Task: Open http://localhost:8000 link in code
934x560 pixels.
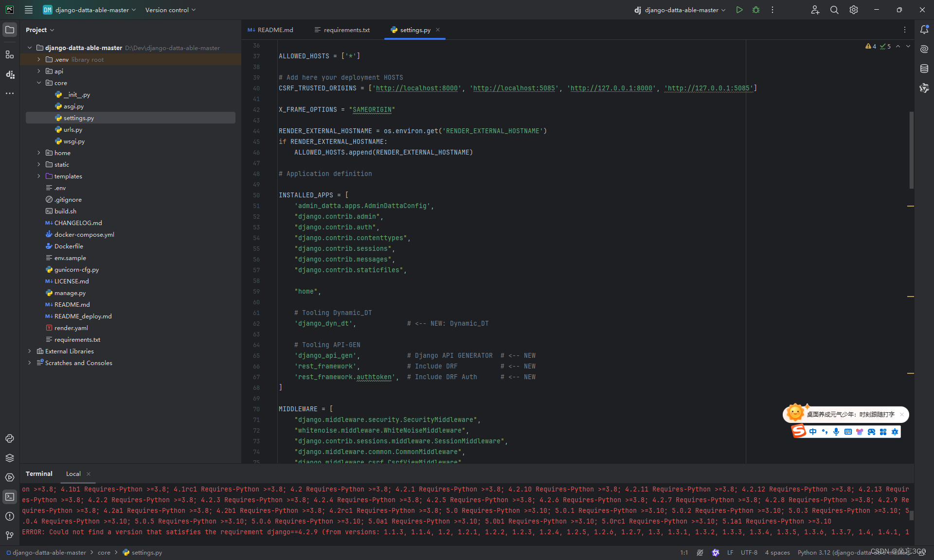Action: 417,88
